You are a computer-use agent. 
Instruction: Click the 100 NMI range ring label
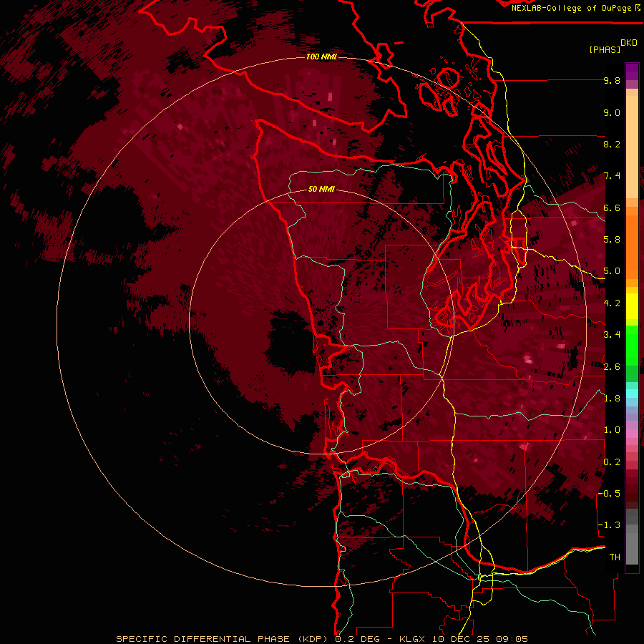tap(321, 57)
